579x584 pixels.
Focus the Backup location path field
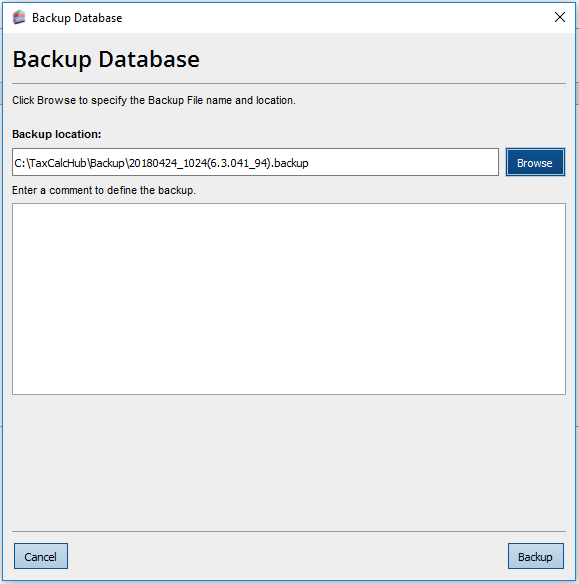[255, 162]
